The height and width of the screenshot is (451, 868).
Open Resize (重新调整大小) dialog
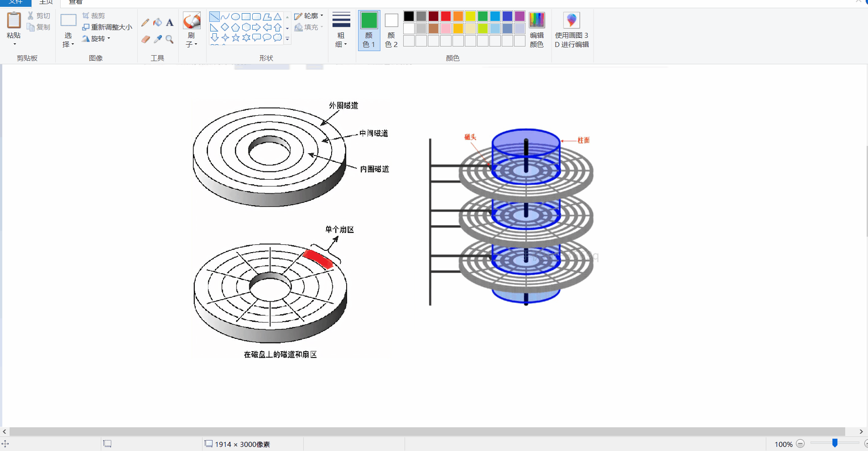tap(107, 27)
